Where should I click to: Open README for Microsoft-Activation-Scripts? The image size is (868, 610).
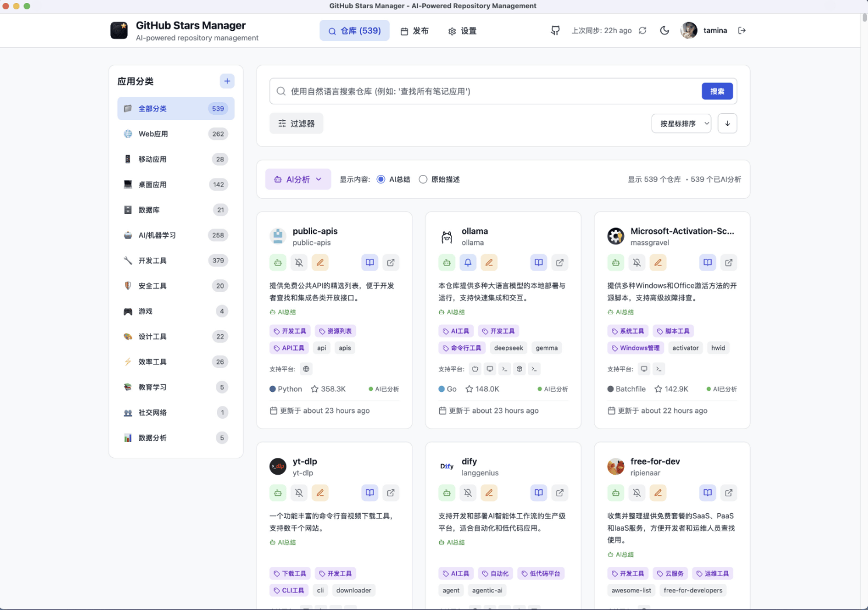708,262
